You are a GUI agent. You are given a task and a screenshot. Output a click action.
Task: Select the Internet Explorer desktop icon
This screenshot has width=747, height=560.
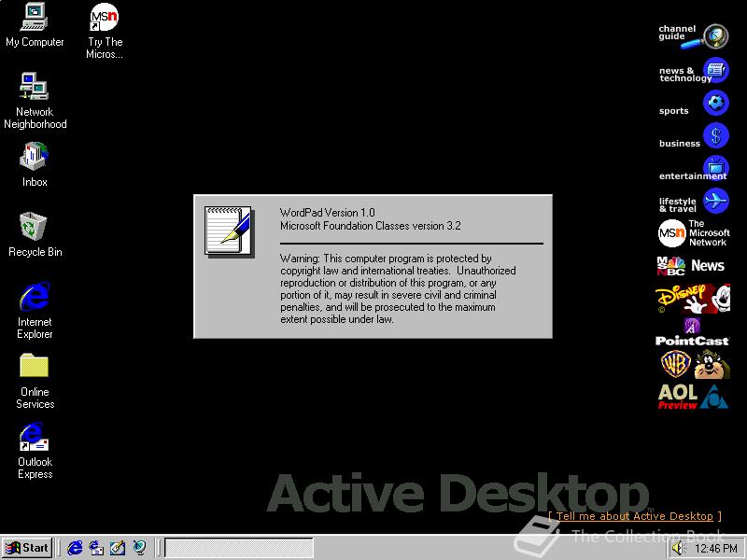tap(35, 310)
